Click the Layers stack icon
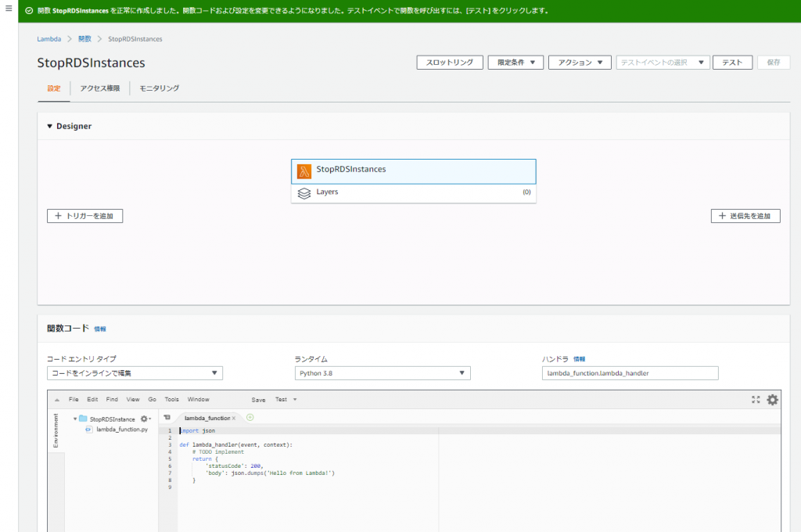The height and width of the screenshot is (532, 801). (x=304, y=193)
